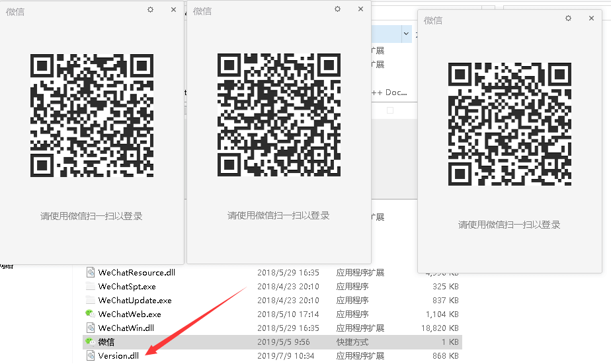
Task: Select file name WeChatResource.dll
Action: (137, 273)
